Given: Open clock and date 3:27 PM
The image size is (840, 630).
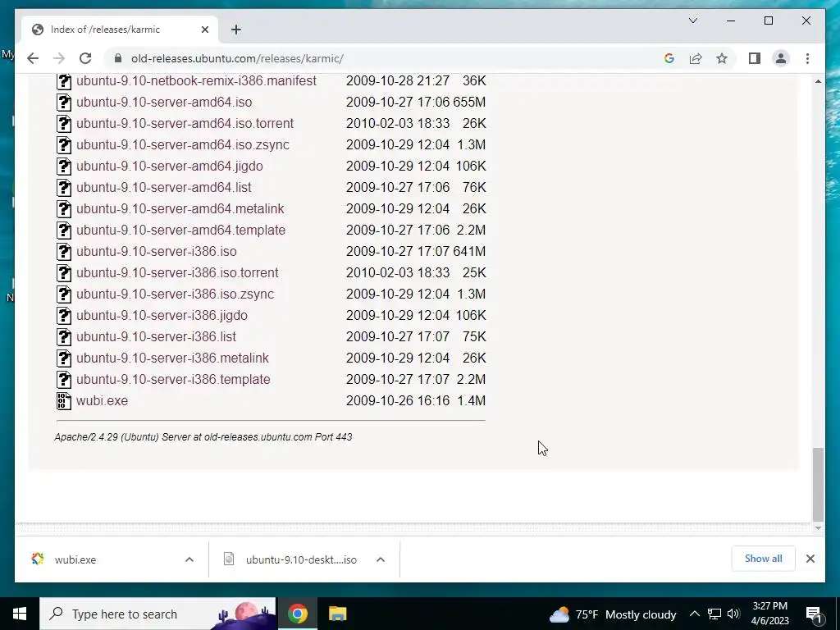Looking at the screenshot, I should pyautogui.click(x=769, y=614).
